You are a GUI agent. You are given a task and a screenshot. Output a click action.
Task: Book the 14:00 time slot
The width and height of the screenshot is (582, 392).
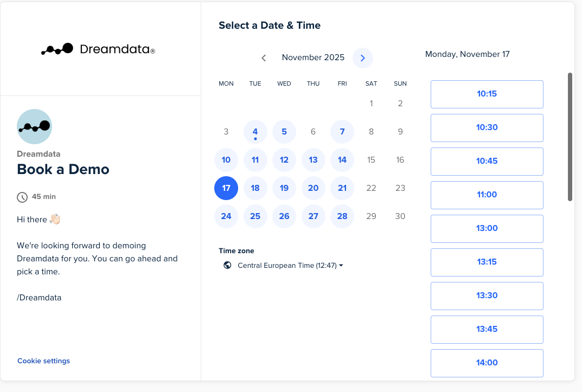coord(487,363)
